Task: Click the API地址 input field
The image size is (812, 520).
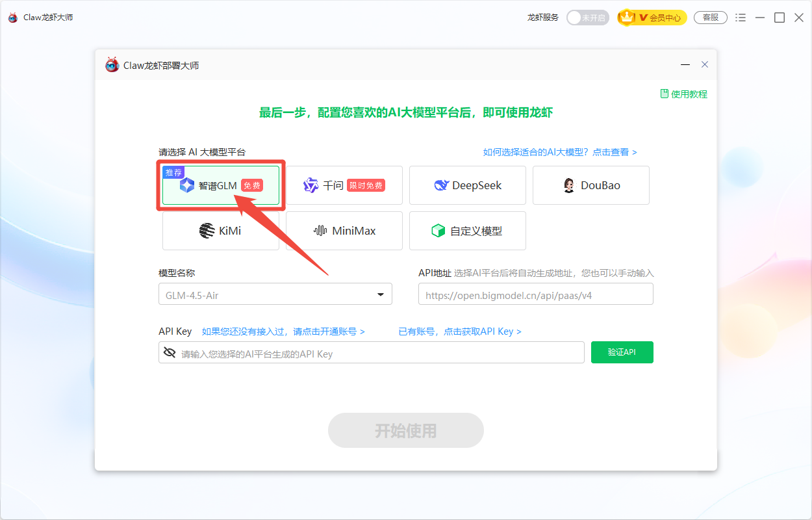Action: point(536,294)
